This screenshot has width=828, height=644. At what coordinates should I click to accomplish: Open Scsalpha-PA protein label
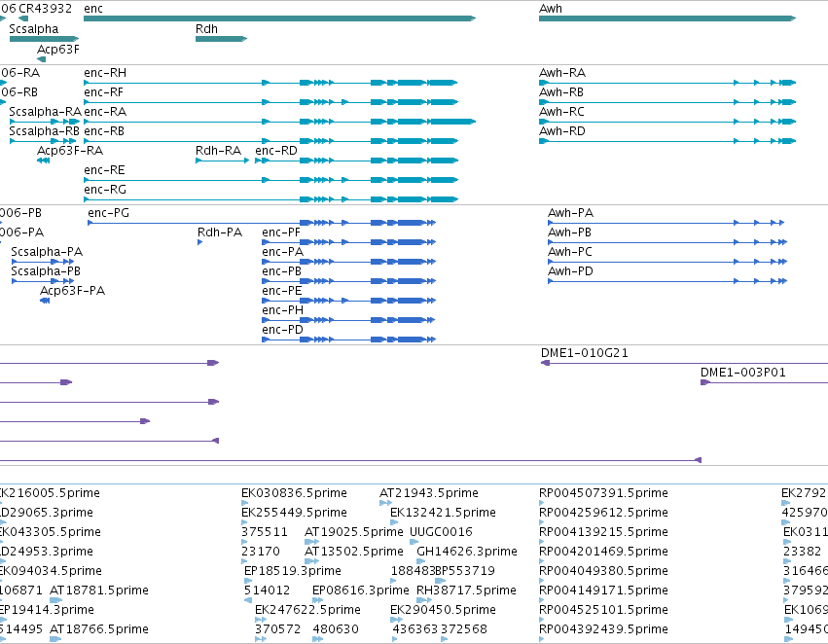tap(47, 252)
